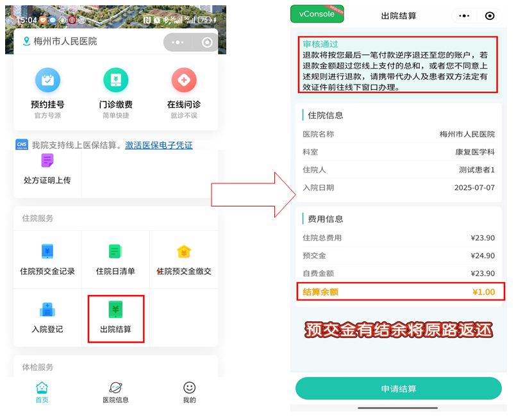Open the green vConsole debug button
This screenshot has height=420, width=516.
tap(317, 14)
